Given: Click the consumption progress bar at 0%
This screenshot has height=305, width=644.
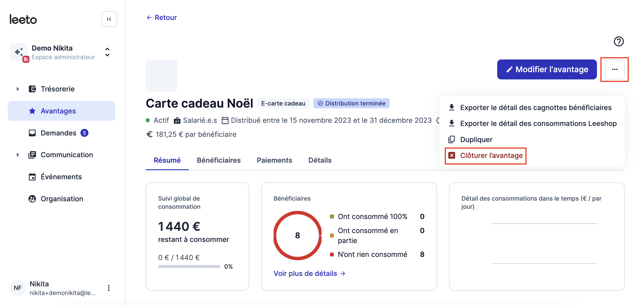Looking at the screenshot, I should 189,267.
